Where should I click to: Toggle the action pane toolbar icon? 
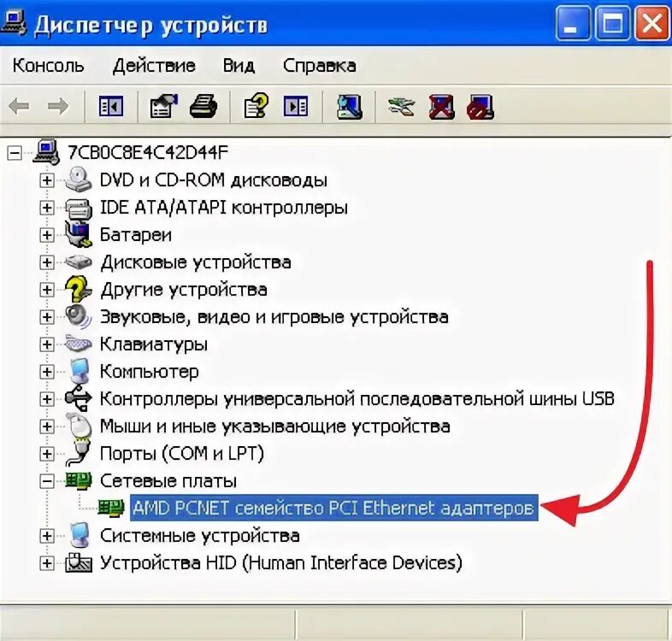tap(296, 106)
